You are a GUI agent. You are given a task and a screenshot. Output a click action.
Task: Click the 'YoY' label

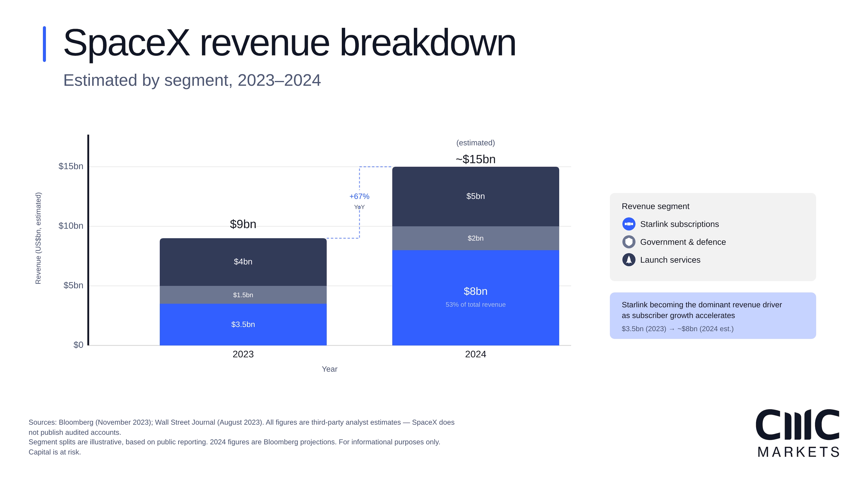[359, 207]
